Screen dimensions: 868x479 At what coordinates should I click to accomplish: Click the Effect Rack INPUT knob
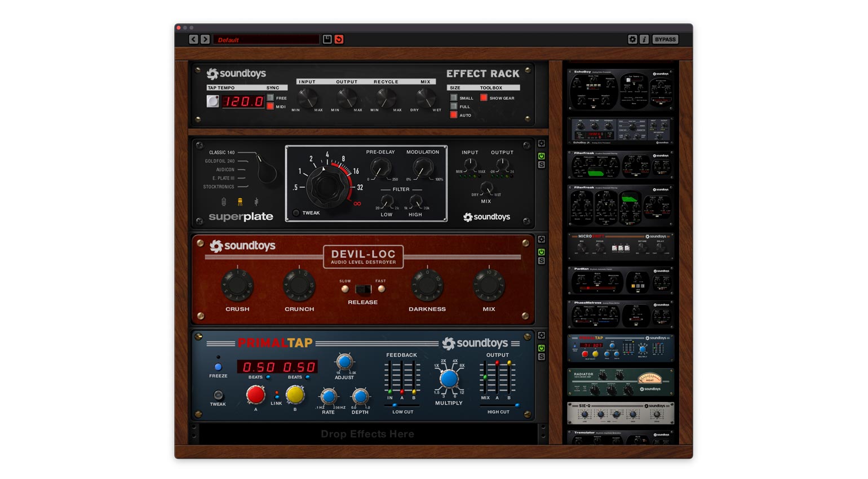307,98
